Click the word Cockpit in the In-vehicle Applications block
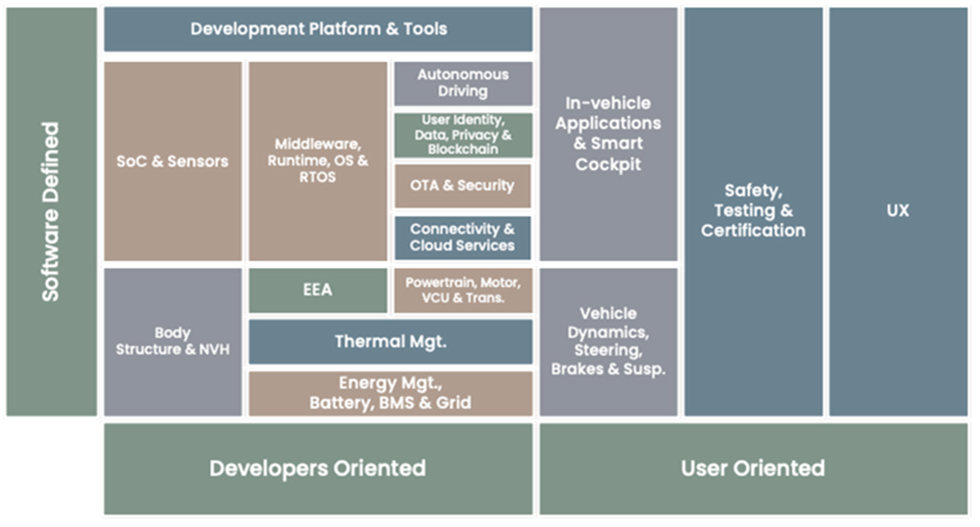Screen dimensions: 980x527 pos(608,165)
